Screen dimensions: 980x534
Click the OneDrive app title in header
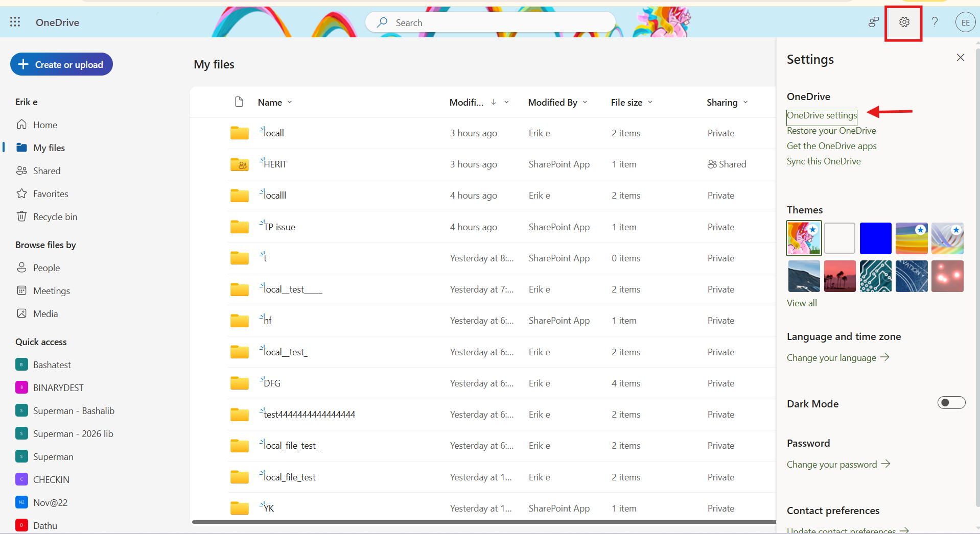(57, 22)
